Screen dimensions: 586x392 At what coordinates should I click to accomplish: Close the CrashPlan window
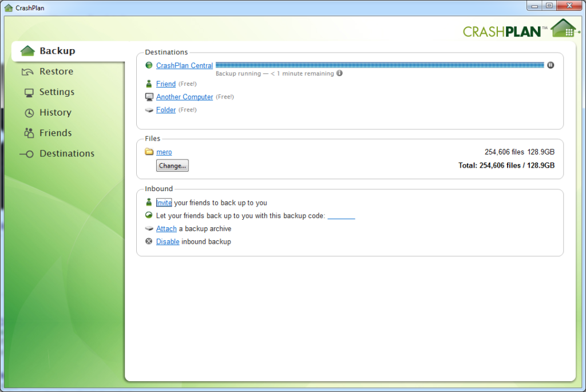point(569,6)
